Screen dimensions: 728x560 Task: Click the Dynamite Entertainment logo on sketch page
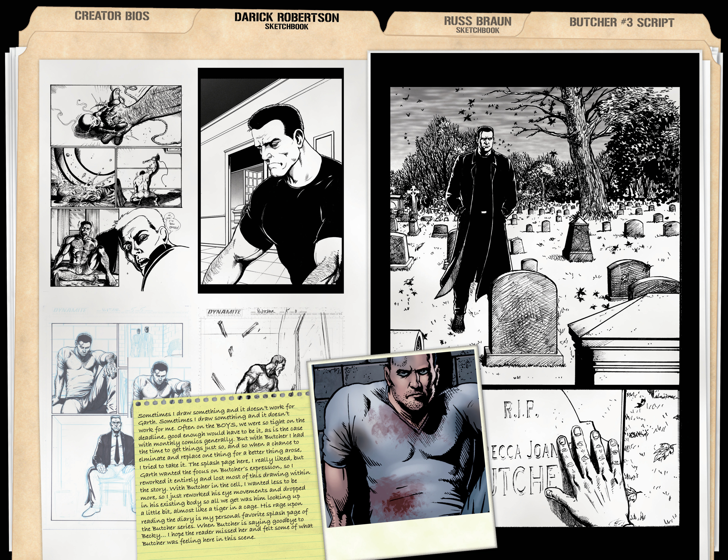[x=225, y=313]
